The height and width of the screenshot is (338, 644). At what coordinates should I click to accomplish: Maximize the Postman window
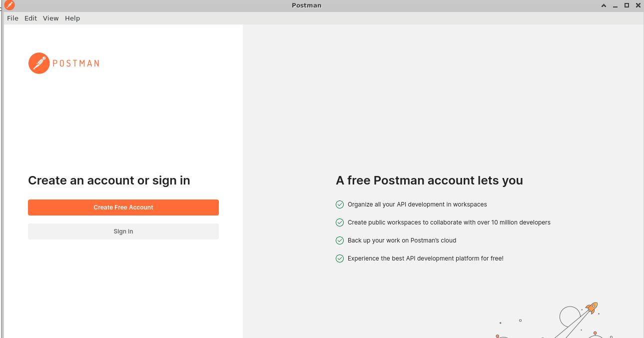[x=627, y=5]
